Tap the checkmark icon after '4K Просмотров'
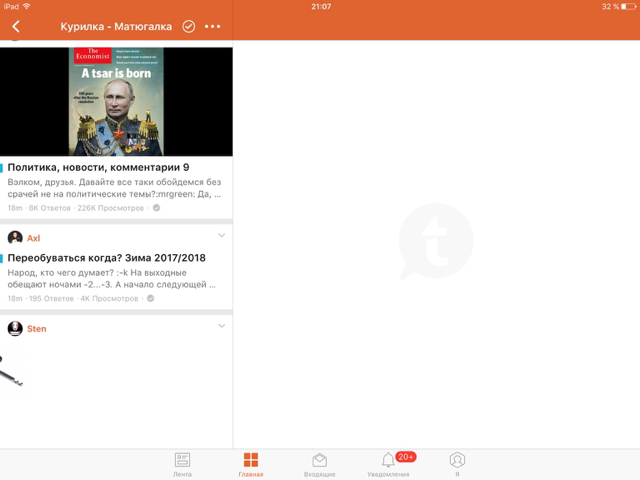The height and width of the screenshot is (480, 640). click(151, 298)
